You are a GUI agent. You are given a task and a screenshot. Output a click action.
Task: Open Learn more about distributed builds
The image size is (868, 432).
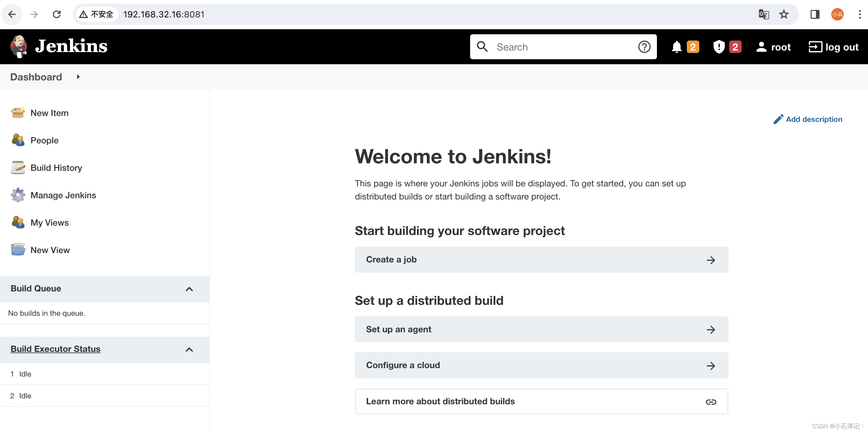click(541, 402)
